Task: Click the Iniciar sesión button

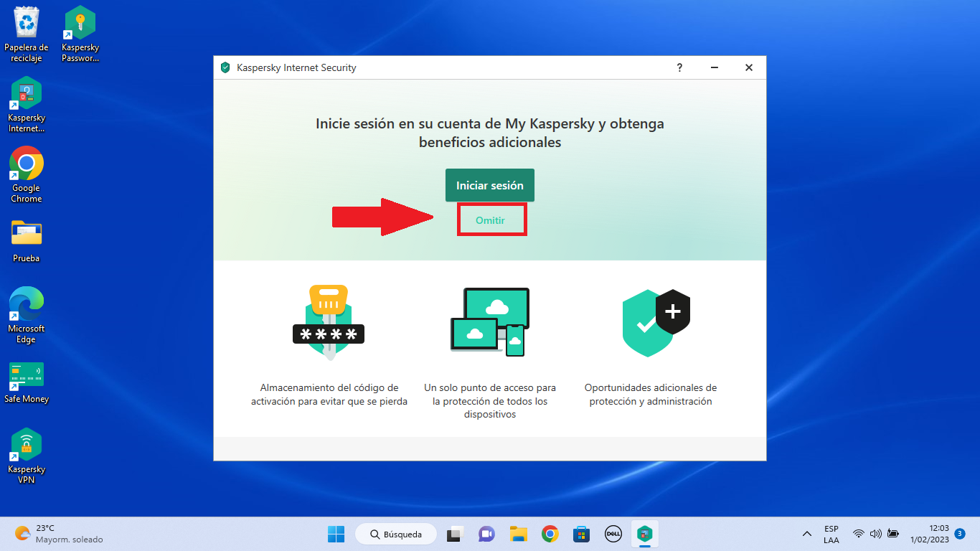Action: coord(489,185)
